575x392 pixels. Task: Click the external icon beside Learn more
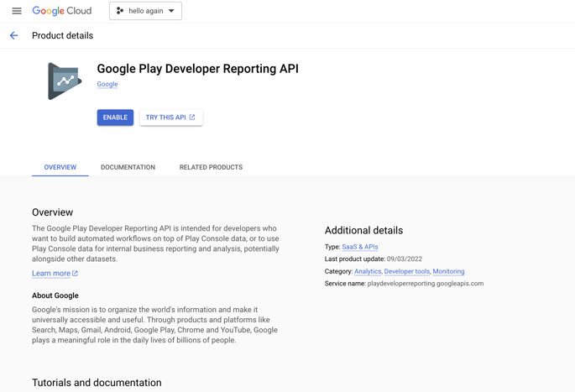[75, 273]
